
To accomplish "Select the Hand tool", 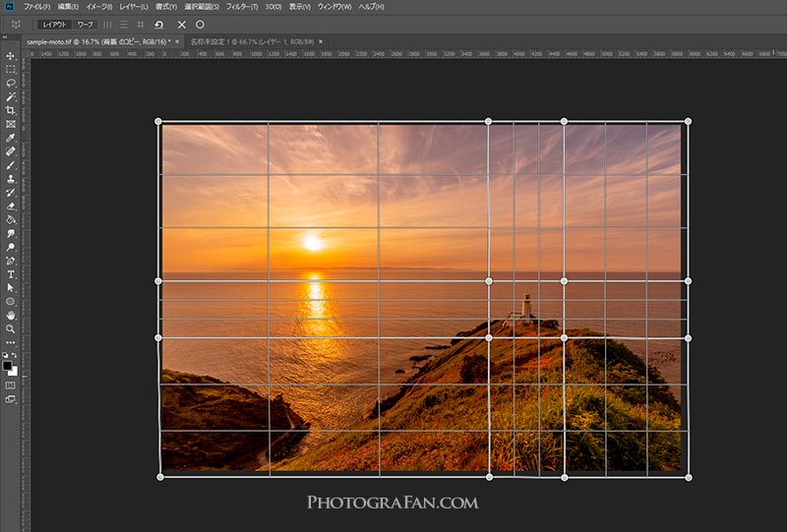I will tap(10, 316).
